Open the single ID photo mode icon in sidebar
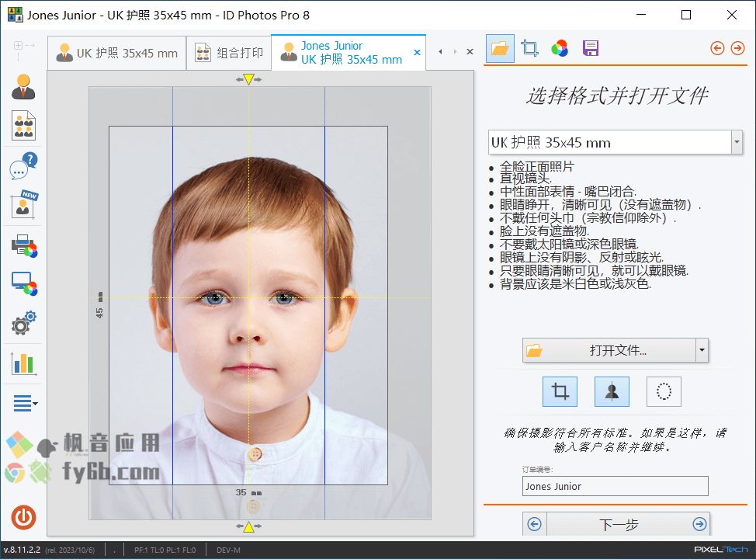Screen dimensions: 756x559 [23, 87]
